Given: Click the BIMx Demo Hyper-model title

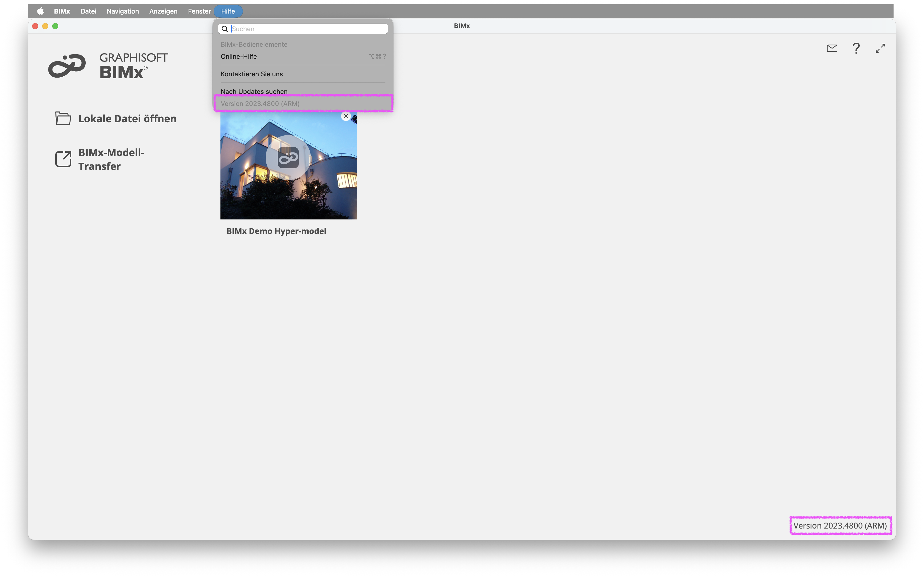Looking at the screenshot, I should point(276,231).
